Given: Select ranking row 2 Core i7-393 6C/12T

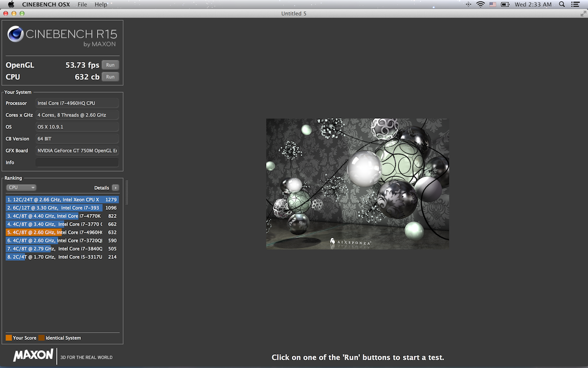Looking at the screenshot, I should point(62,208).
